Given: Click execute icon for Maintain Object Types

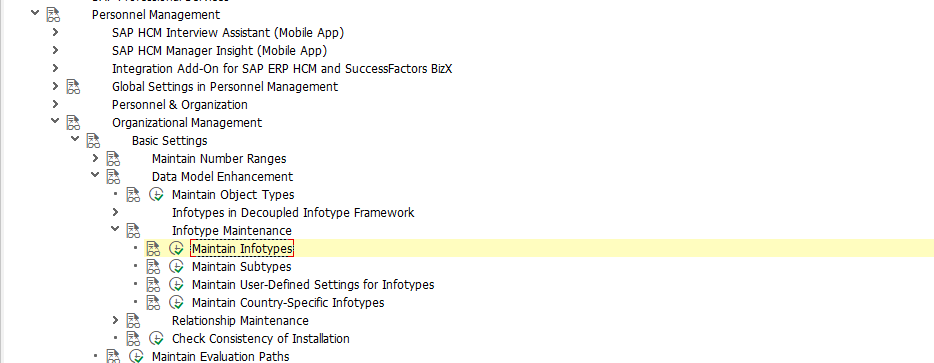Looking at the screenshot, I should pos(156,194).
